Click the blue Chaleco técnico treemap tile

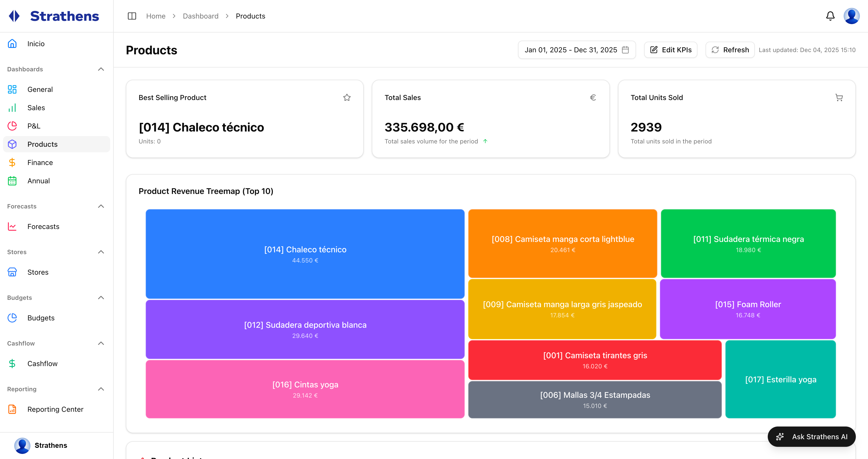tap(305, 254)
